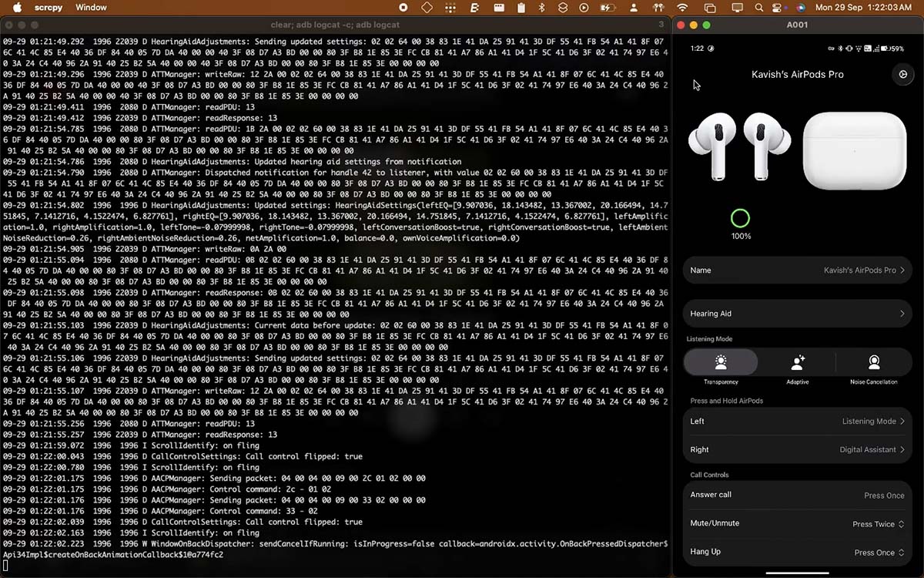Tap the Answer call row
Screen dimensions: 924x578
[797, 496]
